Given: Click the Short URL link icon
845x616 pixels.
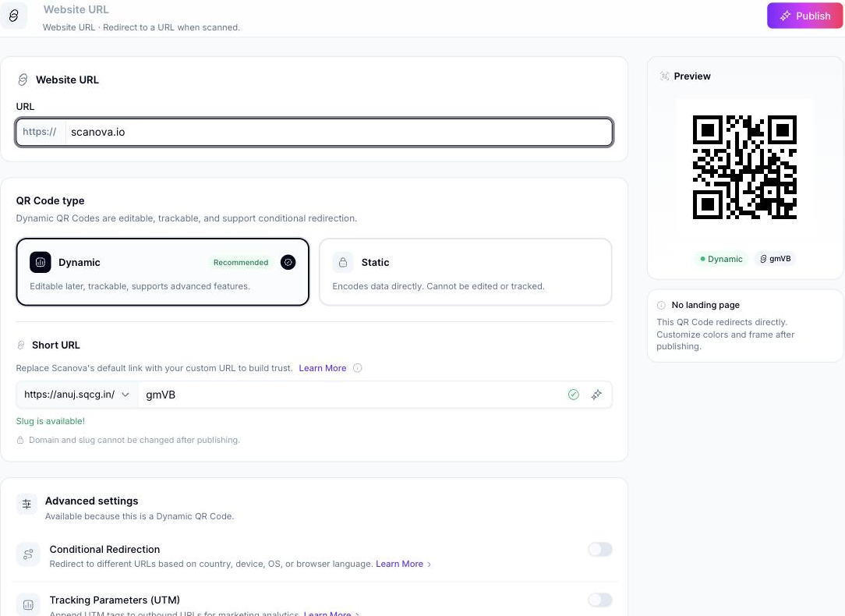Looking at the screenshot, I should click(21, 345).
